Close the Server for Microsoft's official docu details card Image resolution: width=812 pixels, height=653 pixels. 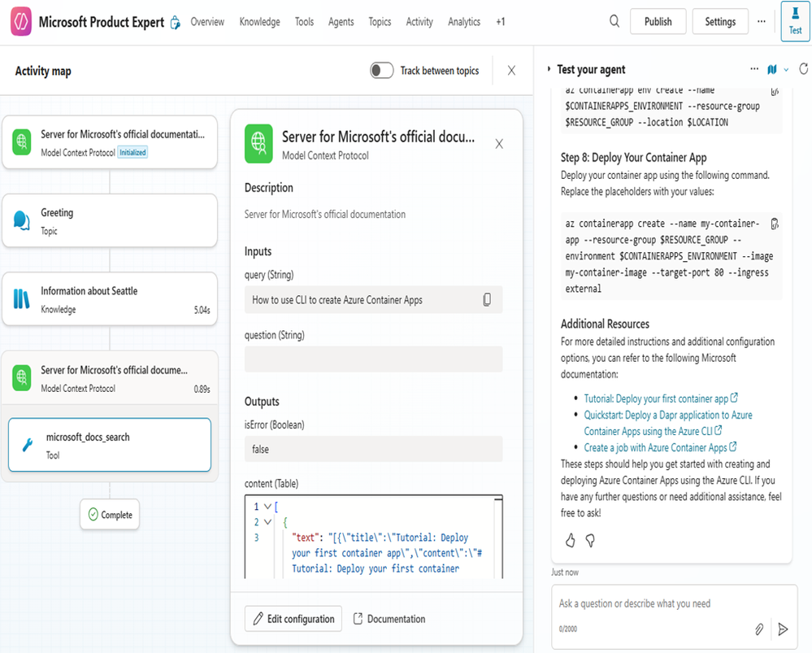pyautogui.click(x=499, y=144)
